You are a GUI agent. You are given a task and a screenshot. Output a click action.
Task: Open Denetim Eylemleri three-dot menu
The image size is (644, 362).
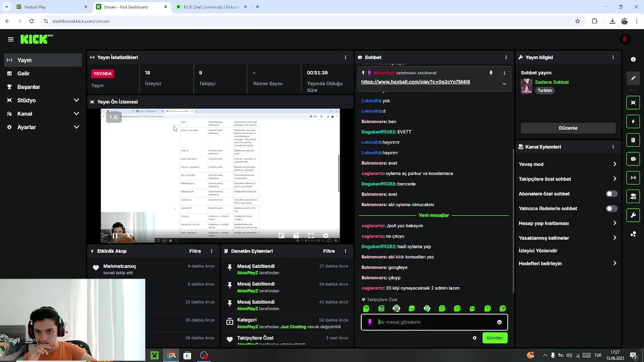(345, 251)
